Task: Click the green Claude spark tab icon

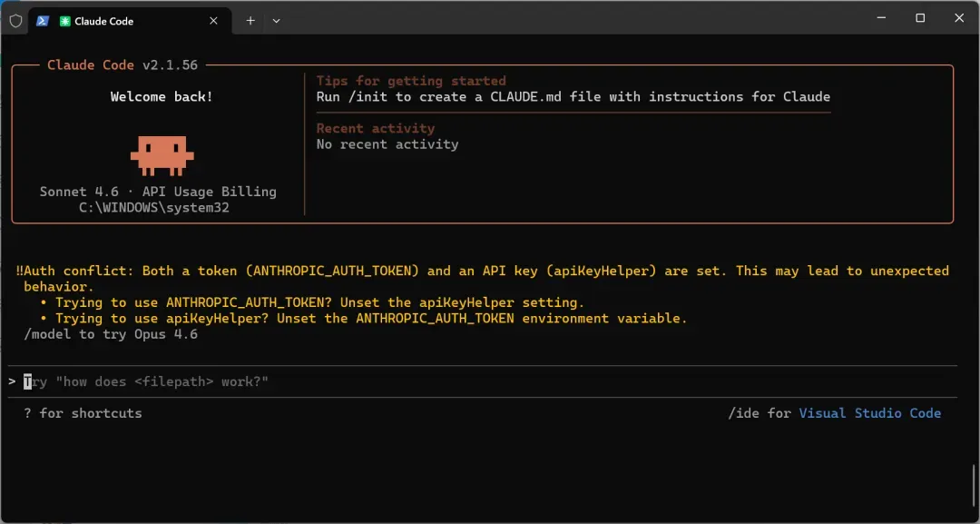Action: pyautogui.click(x=65, y=21)
